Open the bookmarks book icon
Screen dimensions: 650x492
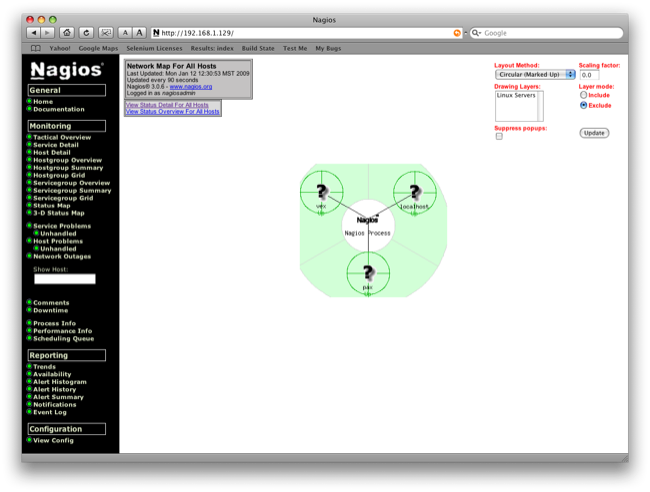[x=36, y=48]
